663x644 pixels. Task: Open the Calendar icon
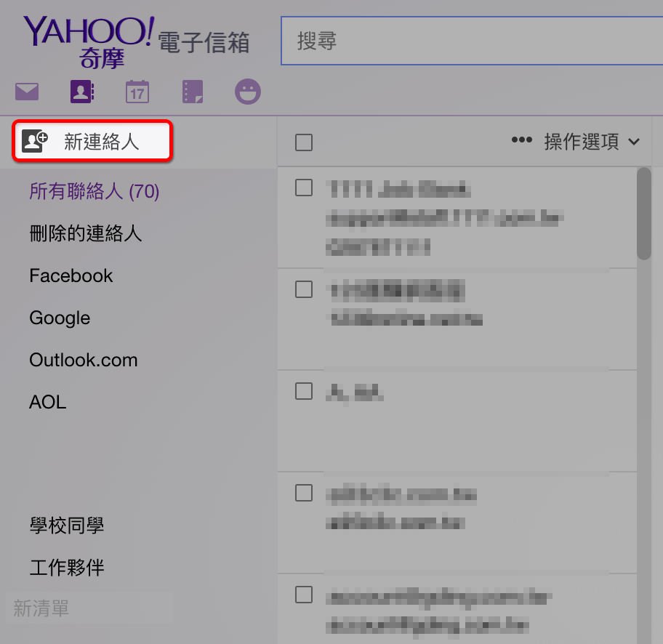[x=137, y=92]
